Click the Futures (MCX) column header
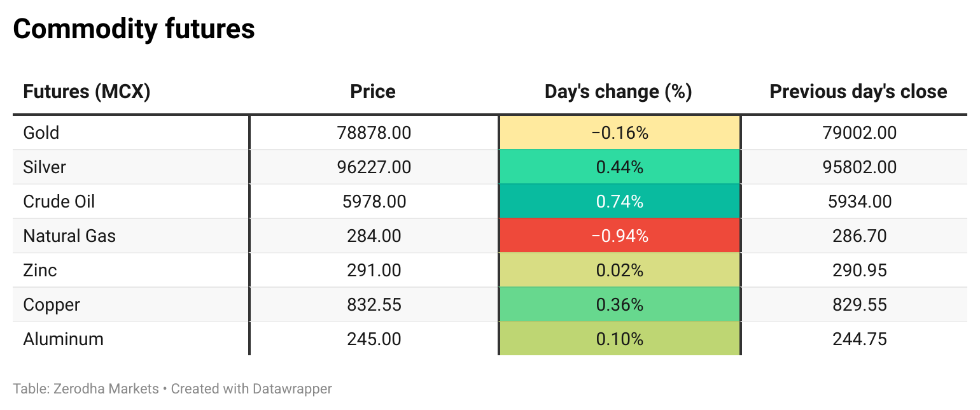980x410 pixels. coord(87,92)
